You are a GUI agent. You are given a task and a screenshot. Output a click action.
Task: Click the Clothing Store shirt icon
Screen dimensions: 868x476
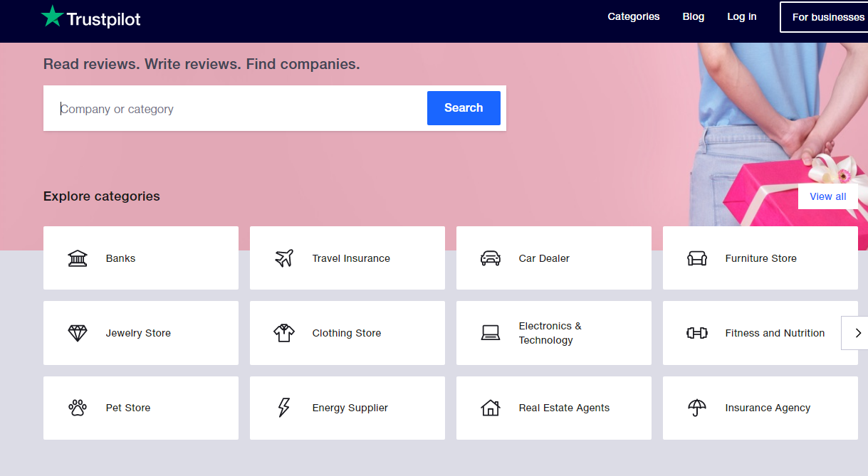pyautogui.click(x=284, y=333)
